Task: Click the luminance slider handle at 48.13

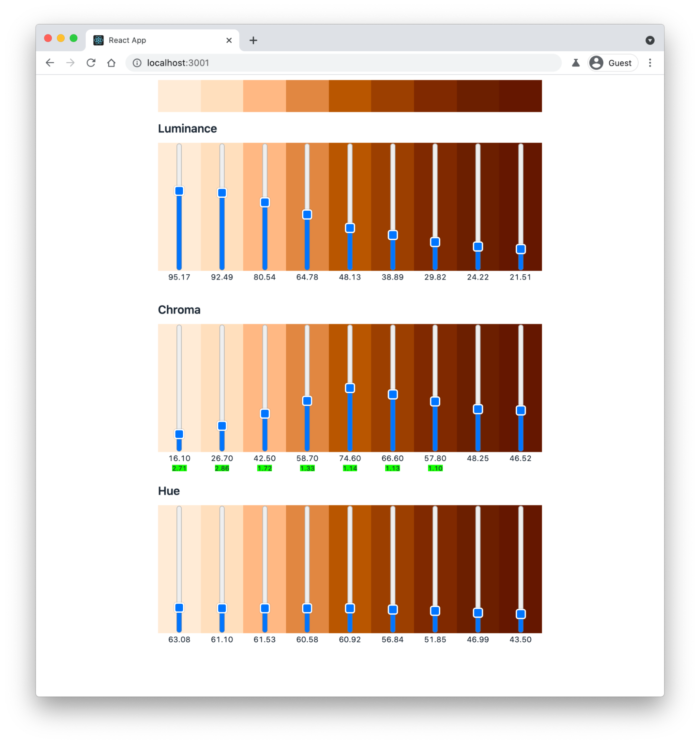Action: (350, 228)
